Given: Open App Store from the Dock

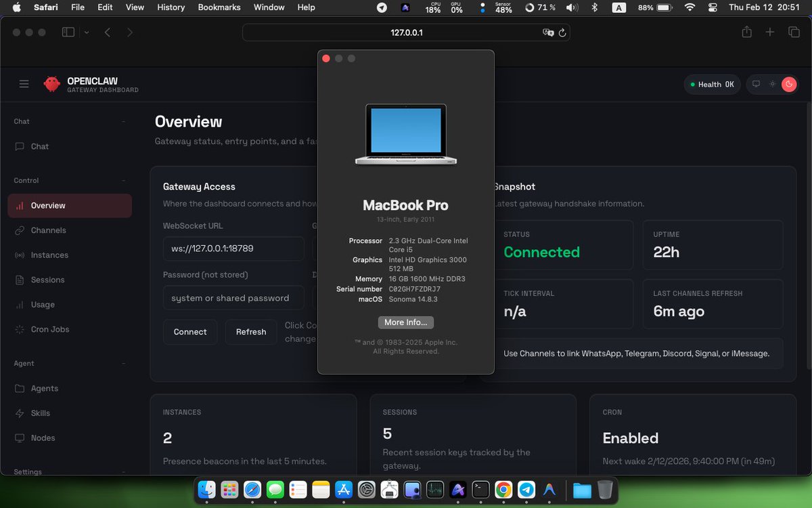Looking at the screenshot, I should [343, 489].
